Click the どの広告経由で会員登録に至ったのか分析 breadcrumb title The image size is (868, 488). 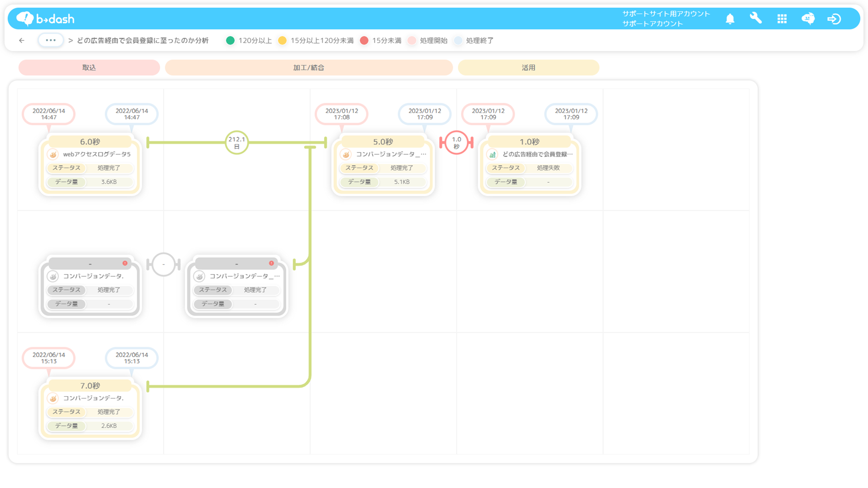(x=142, y=40)
